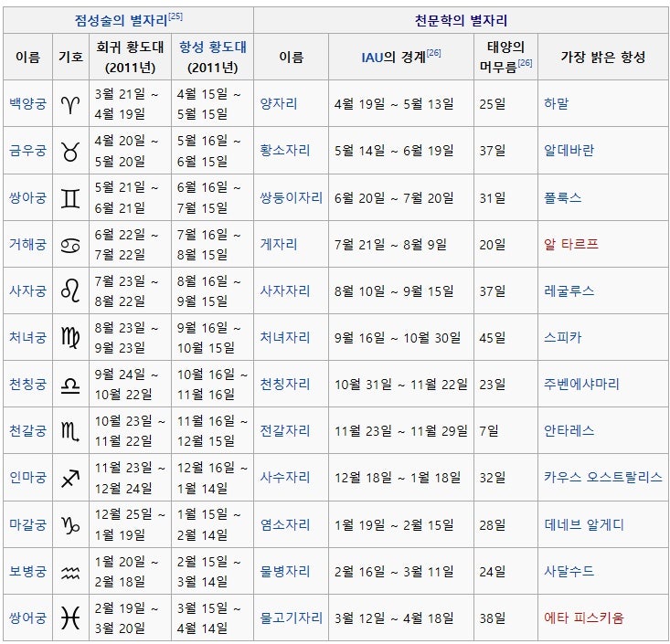
Task: Open the 거해궁 link
Action: tap(27, 245)
